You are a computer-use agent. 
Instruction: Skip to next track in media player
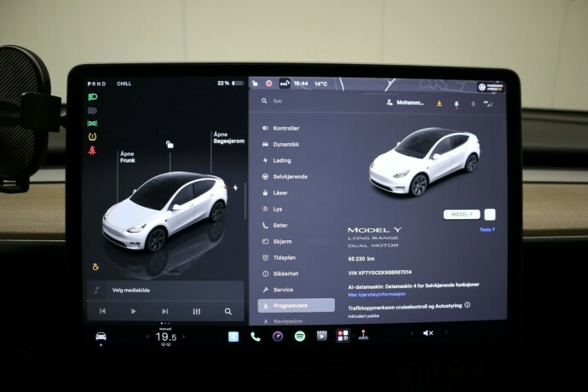tap(164, 311)
